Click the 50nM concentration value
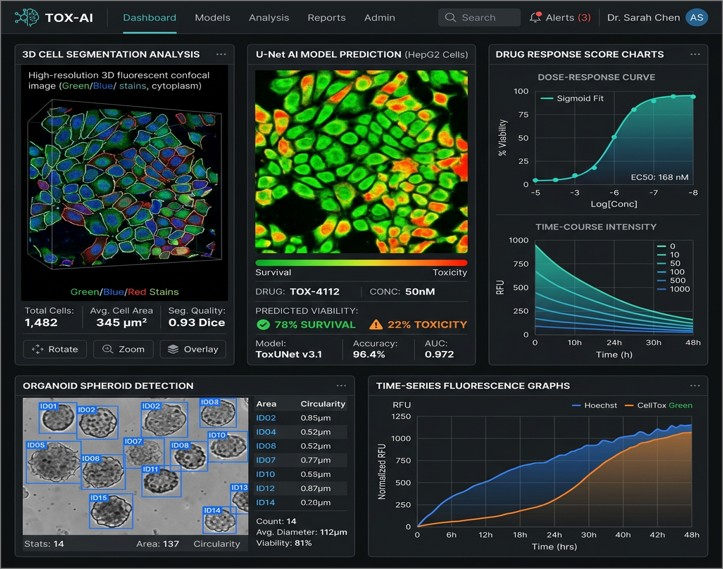The image size is (723, 569). [420, 291]
